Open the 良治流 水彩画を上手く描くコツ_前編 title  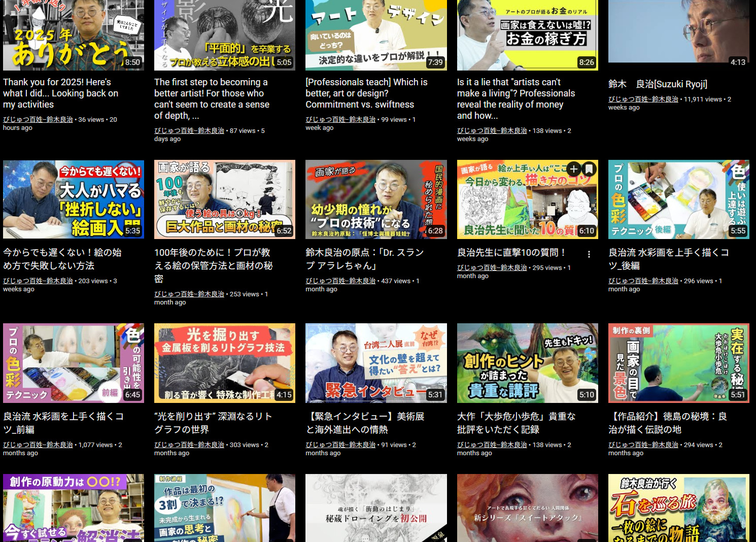point(63,423)
